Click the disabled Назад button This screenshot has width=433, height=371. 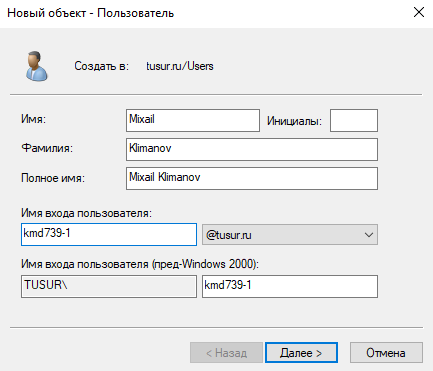point(226,353)
